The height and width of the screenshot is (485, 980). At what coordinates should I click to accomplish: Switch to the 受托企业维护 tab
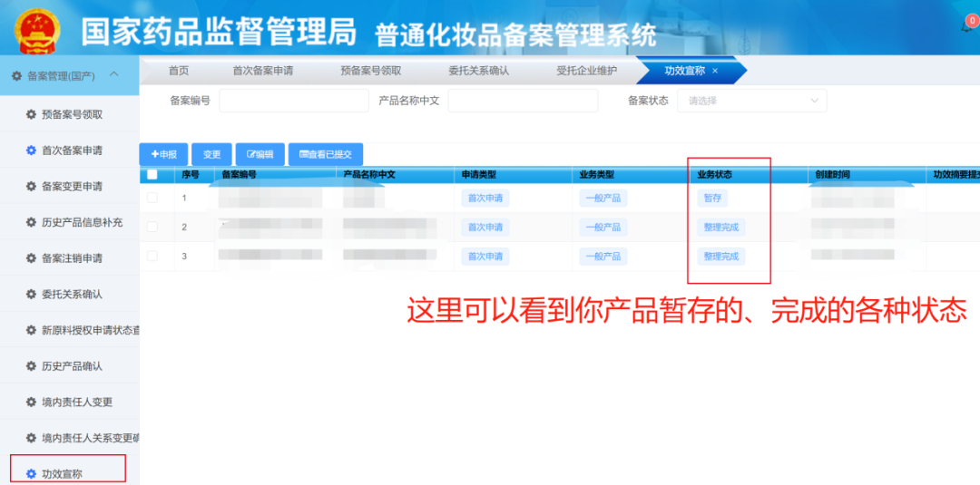586,71
